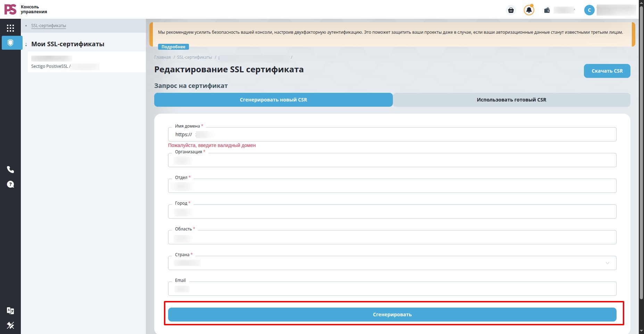Open the help question mark icon

[x=10, y=184]
